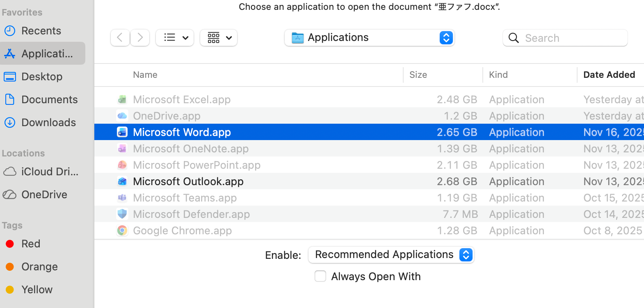Click the Applications sidebar icon

[10, 54]
